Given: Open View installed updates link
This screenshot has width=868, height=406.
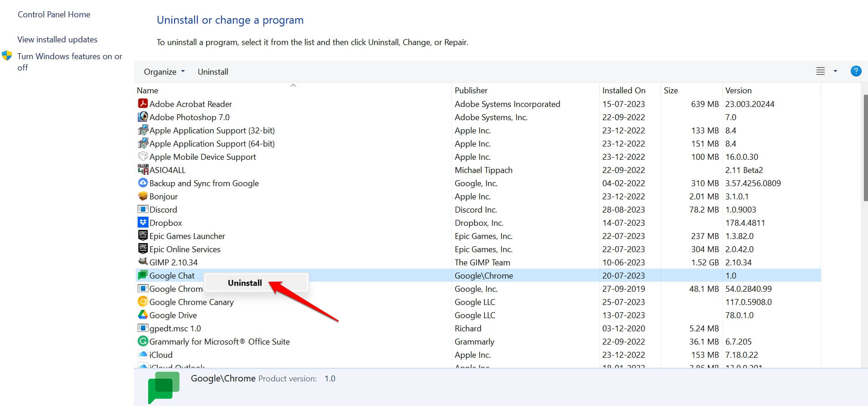Looking at the screenshot, I should tap(57, 40).
